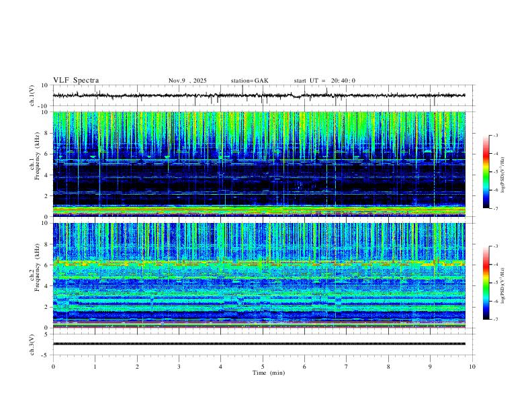Click the upper PSD color scale bar

pyautogui.click(x=486, y=172)
